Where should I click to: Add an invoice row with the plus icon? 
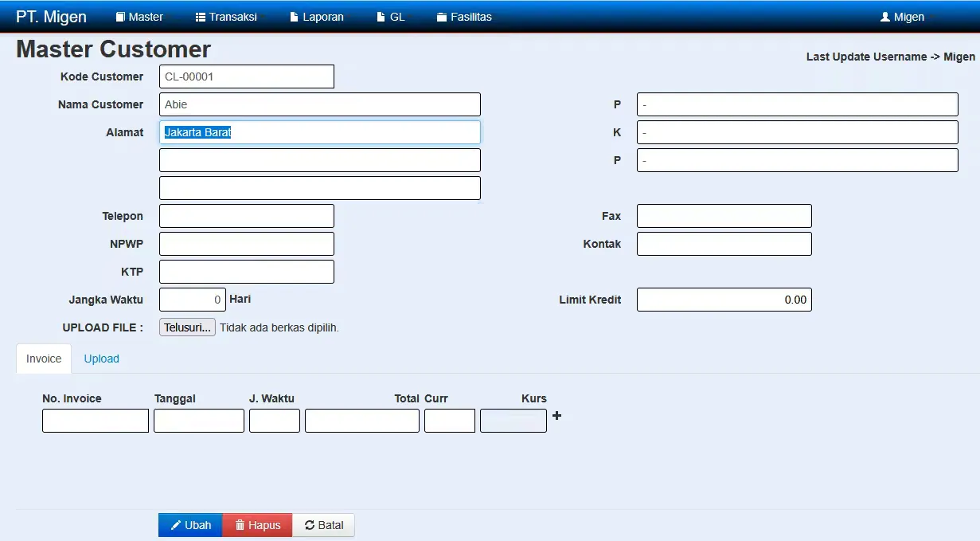coord(556,415)
